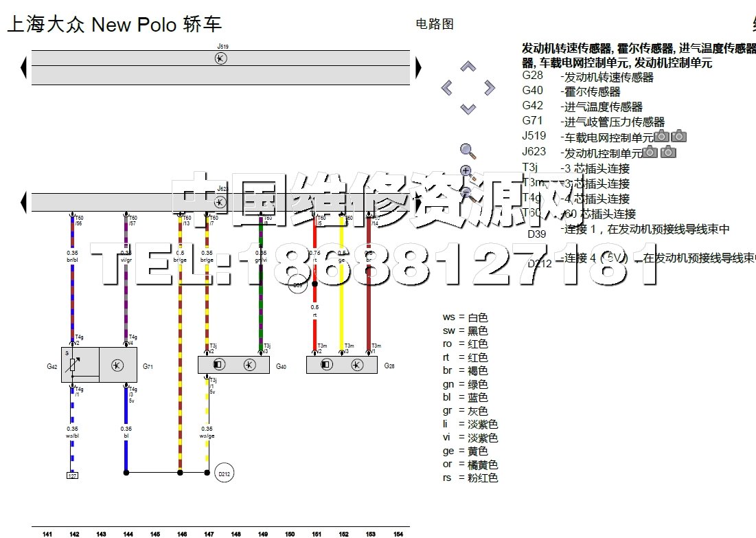
Task: Go to previous page via J519 bar left triangle
Action: [x=23, y=67]
